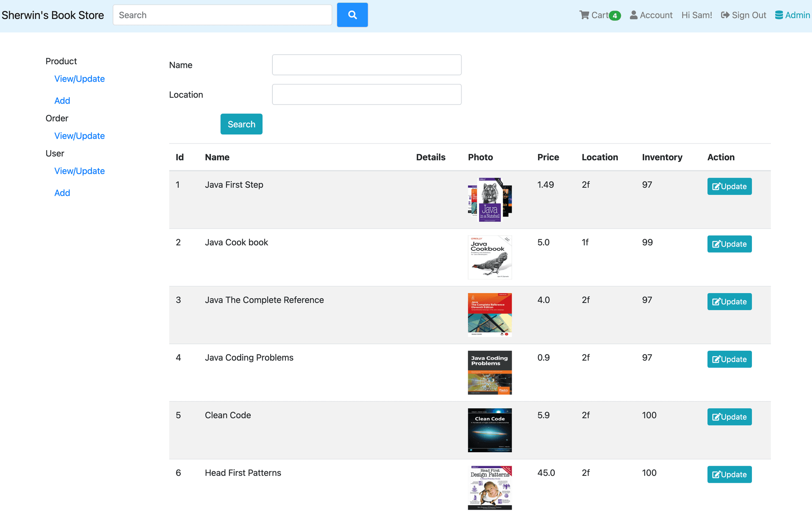Viewport: 812px width, 511px height.
Task: Focus the Name filter input field
Action: (x=366, y=65)
